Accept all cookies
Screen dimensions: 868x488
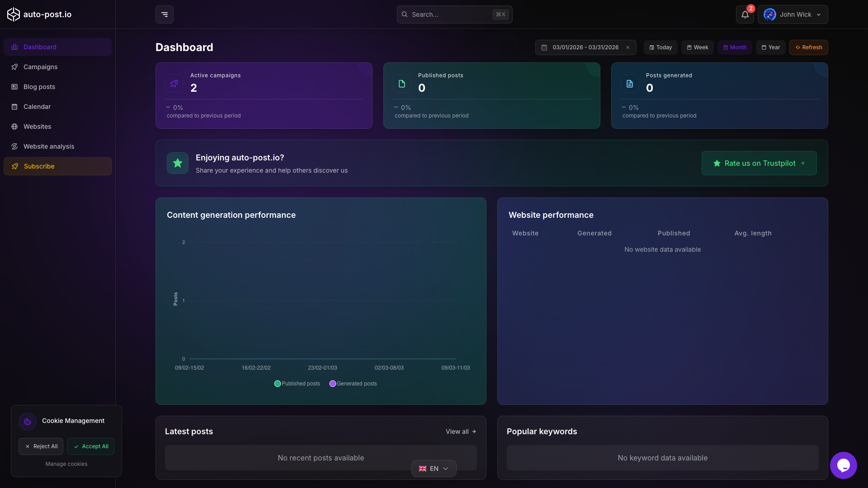[90, 446]
